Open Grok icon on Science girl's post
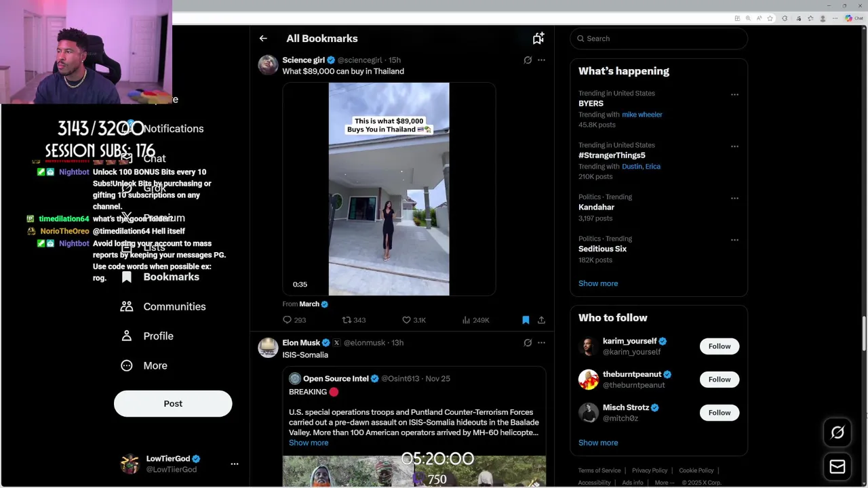This screenshot has height=488, width=868. coord(528,60)
